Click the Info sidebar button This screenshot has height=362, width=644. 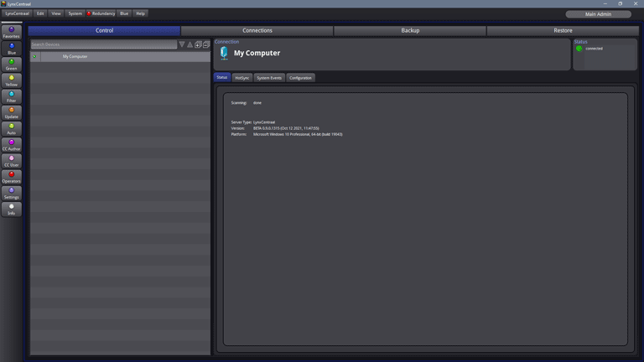coord(11,209)
